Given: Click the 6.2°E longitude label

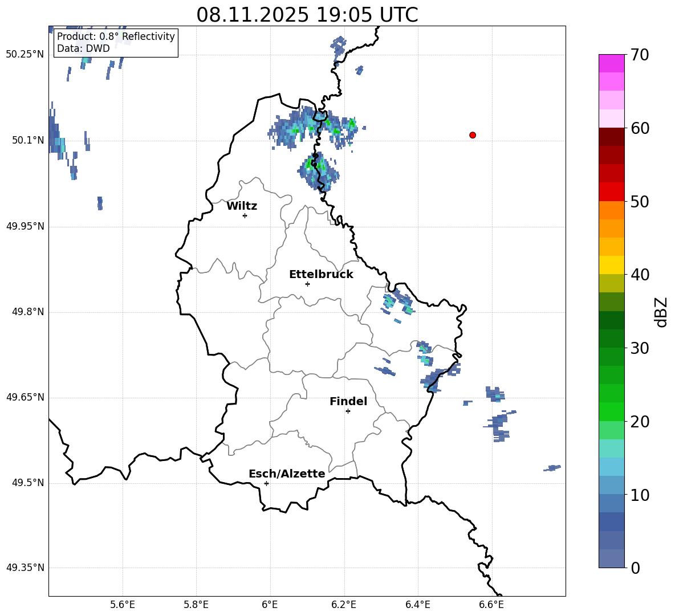Looking at the screenshot, I should pyautogui.click(x=344, y=605).
